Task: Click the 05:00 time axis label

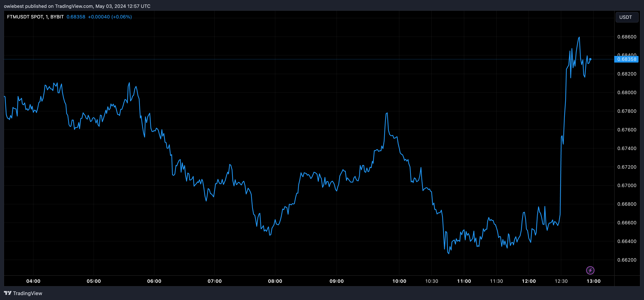Action: coord(94,281)
